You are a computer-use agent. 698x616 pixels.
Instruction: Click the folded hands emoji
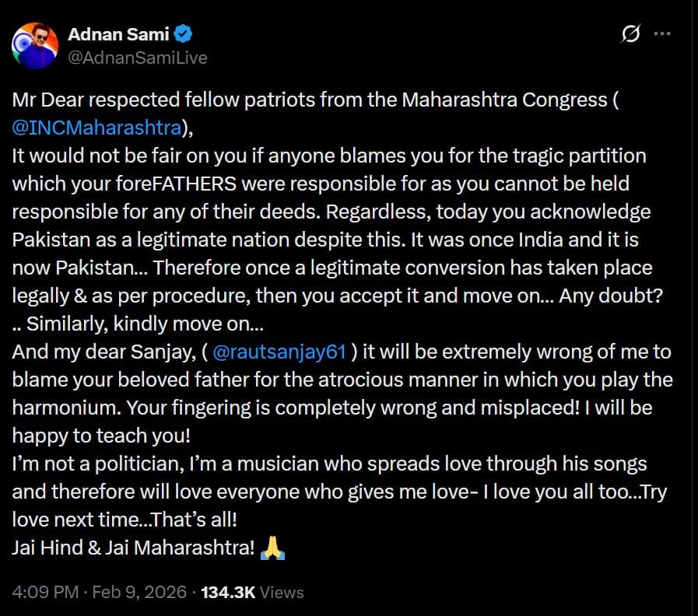[x=273, y=548]
